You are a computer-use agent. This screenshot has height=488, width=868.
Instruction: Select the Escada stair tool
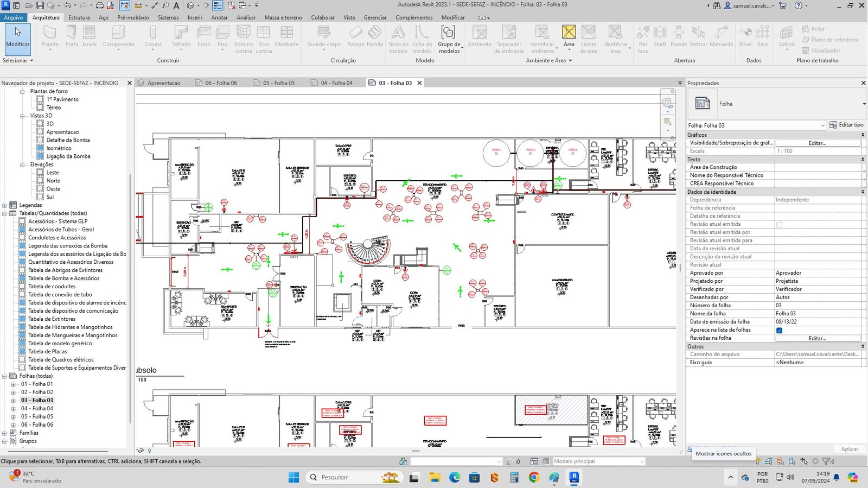tap(375, 37)
